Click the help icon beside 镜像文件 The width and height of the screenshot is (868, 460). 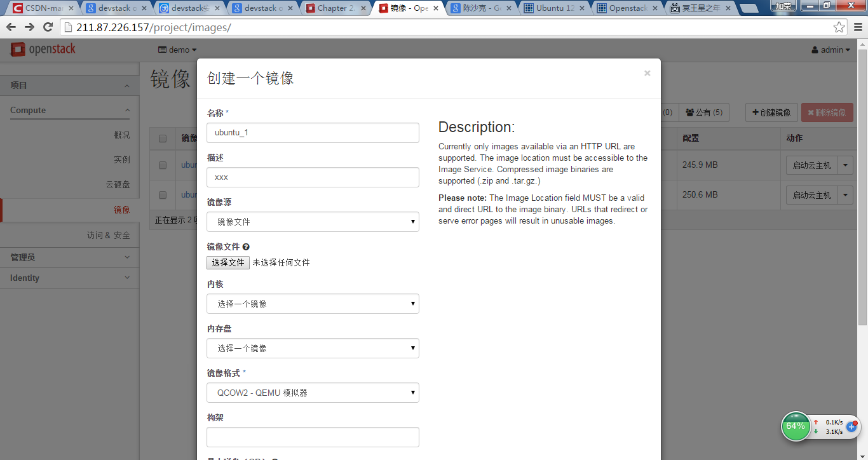coord(246,247)
